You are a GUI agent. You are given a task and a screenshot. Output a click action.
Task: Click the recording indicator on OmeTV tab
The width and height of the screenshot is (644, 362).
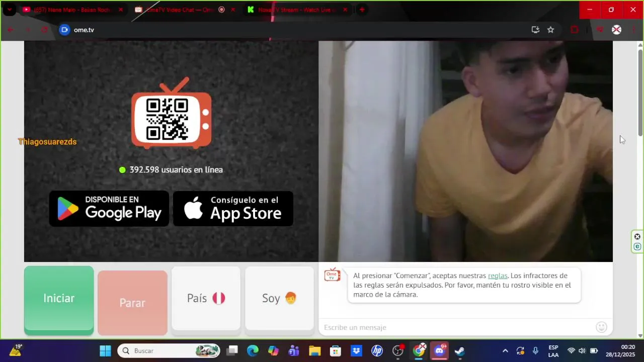221,10
